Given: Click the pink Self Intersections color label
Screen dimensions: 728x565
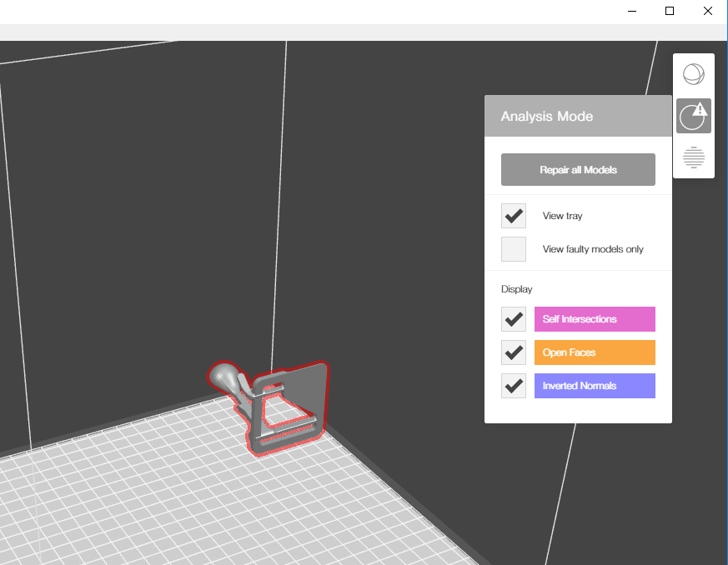Looking at the screenshot, I should 595,319.
